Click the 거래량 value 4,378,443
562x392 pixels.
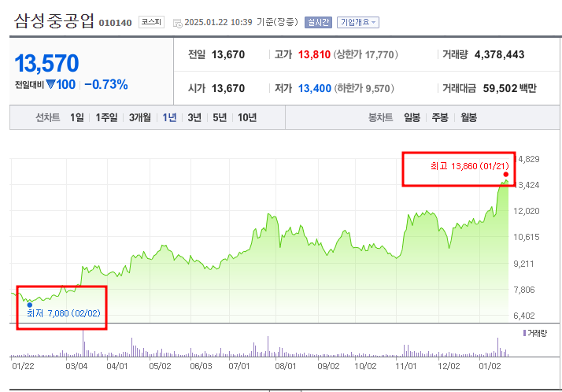click(499, 54)
